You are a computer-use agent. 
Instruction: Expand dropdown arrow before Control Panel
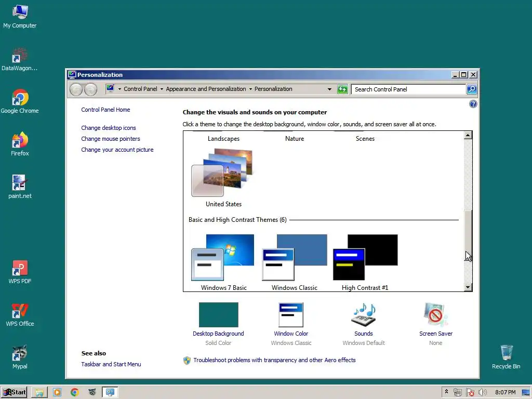pyautogui.click(x=119, y=89)
